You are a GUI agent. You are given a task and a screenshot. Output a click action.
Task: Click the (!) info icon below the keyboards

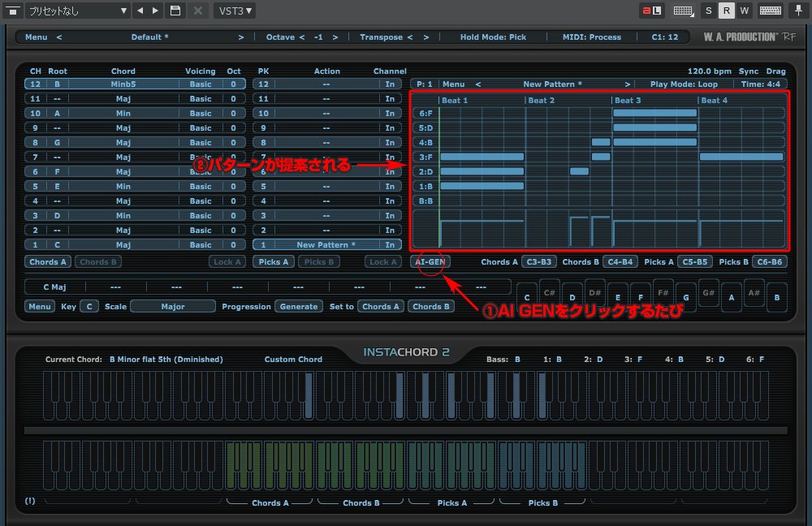point(30,501)
